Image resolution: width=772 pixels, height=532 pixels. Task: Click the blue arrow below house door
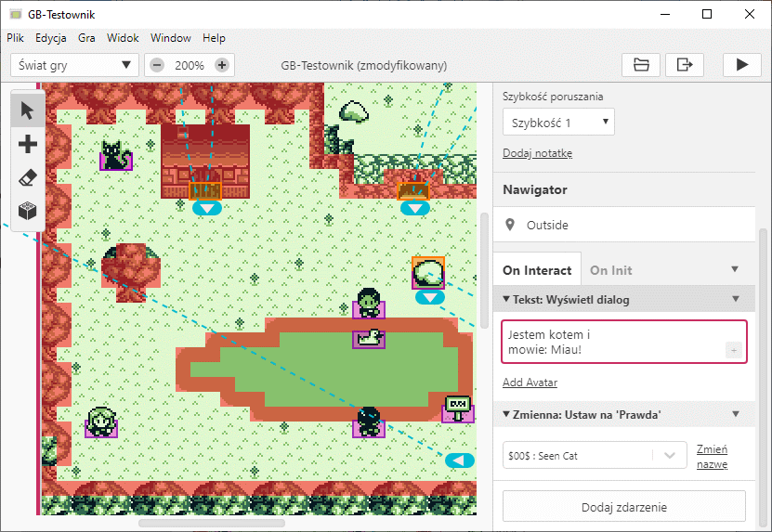[x=207, y=209]
